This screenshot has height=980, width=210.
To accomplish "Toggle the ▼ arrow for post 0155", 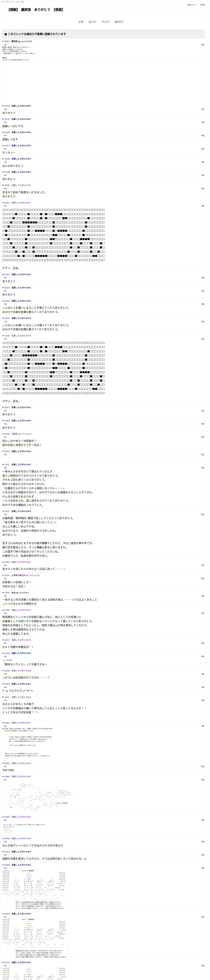I will tap(3, 593).
